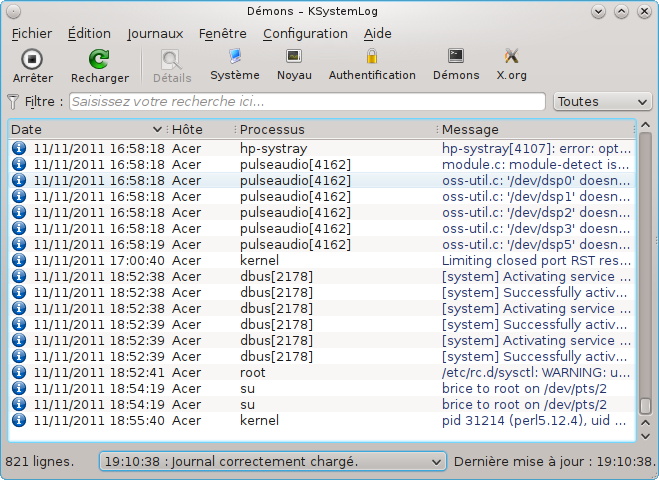Screen dimensions: 659x480
Task: Select '/etc/rc.d/sysctl: WARNING' message
Action: click(x=536, y=372)
